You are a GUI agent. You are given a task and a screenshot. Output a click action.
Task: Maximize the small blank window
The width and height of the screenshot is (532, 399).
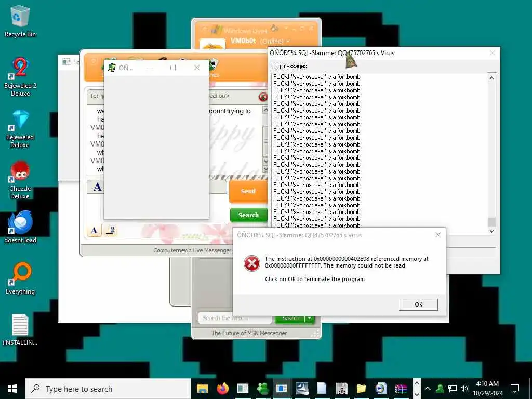click(172, 68)
